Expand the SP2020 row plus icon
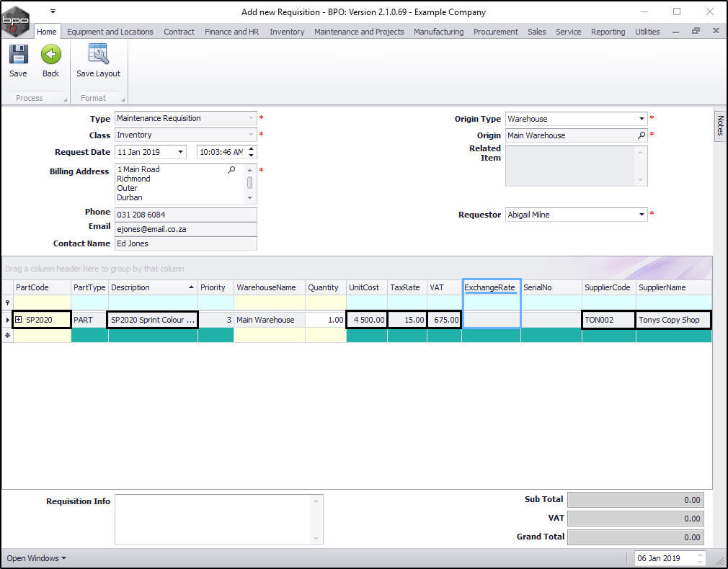Viewport: 728px width, 569px height. coord(19,320)
